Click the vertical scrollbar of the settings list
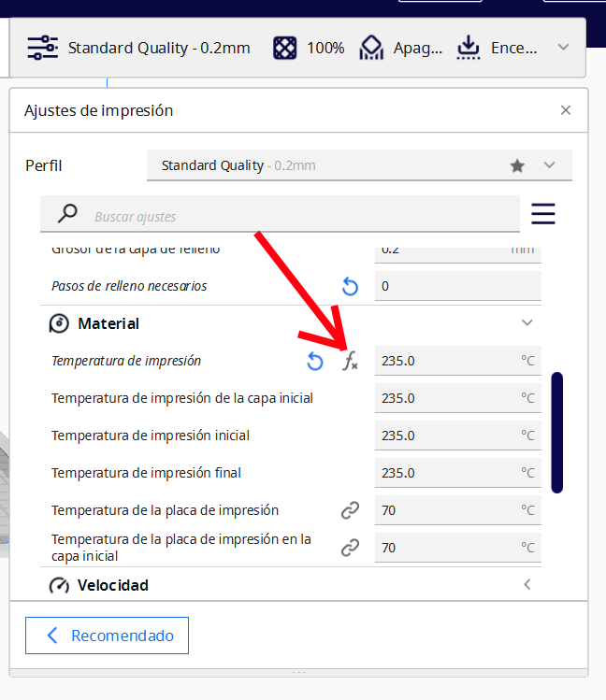This screenshot has width=606, height=700. (x=557, y=432)
